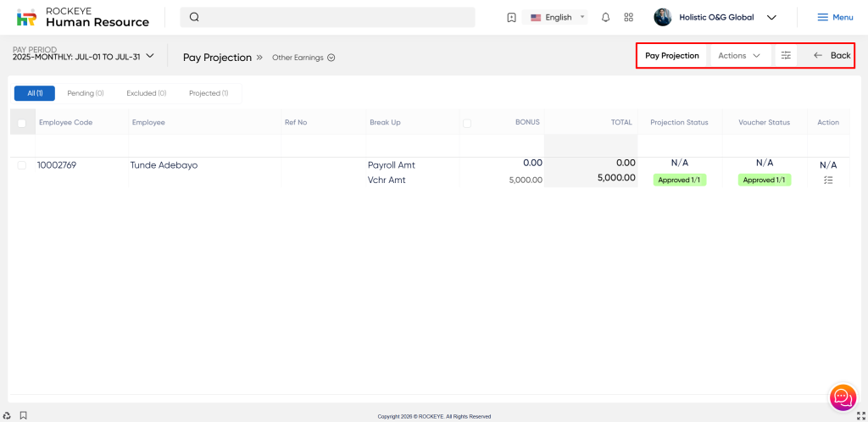Click the Back button
The image size is (868, 422).
tap(831, 56)
